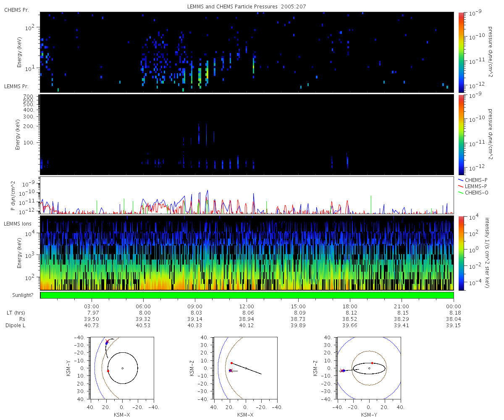Click the plot title "LEMMS and CHEMS Particle Pressures 2005:207"
This screenshot has height=420, width=504.
pos(247,7)
